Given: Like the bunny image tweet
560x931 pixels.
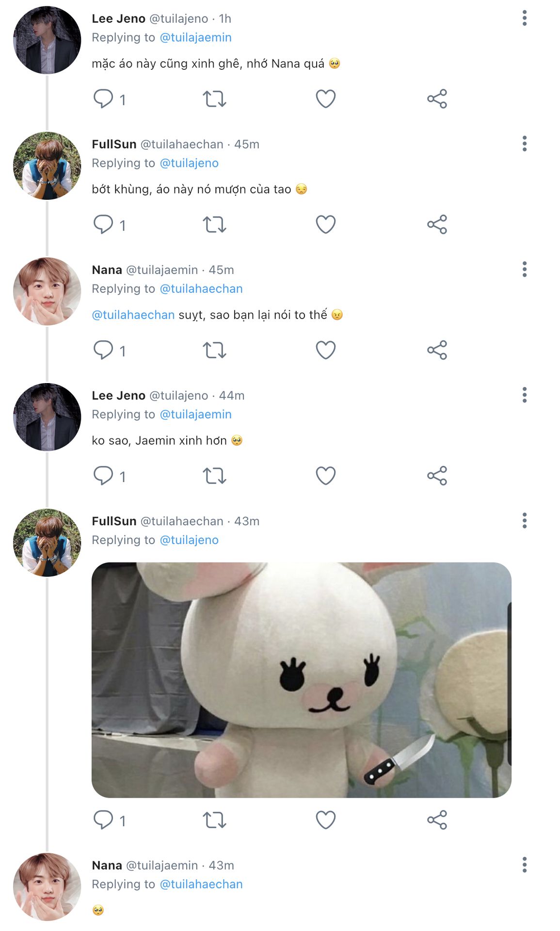Looking at the screenshot, I should 325,820.
